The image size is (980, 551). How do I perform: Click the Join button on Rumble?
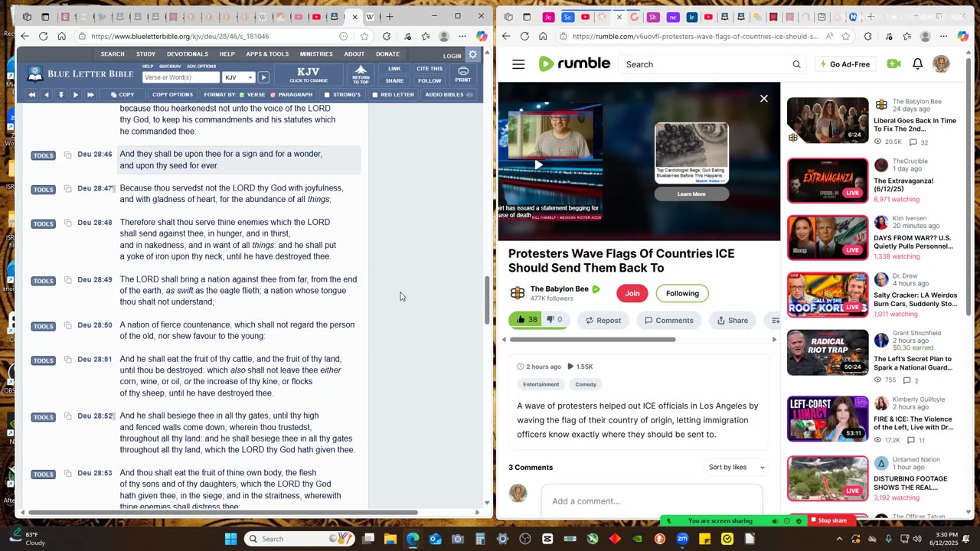point(632,293)
